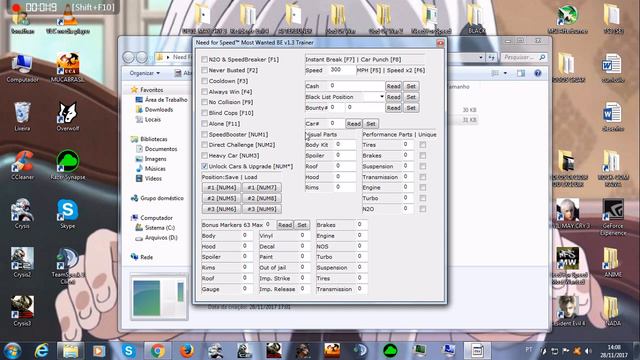This screenshot has width=640, height=360.
Task: Click Explorer forward navigation button
Action: (x=141, y=57)
